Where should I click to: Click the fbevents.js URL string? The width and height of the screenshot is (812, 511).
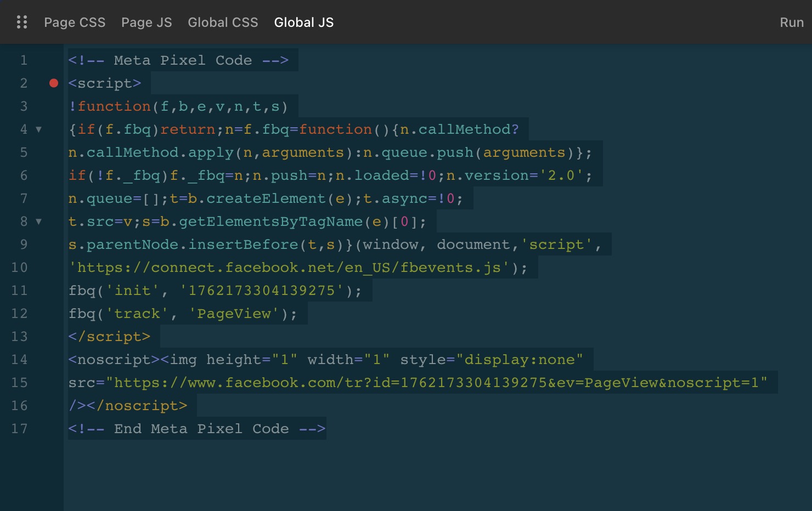click(293, 268)
